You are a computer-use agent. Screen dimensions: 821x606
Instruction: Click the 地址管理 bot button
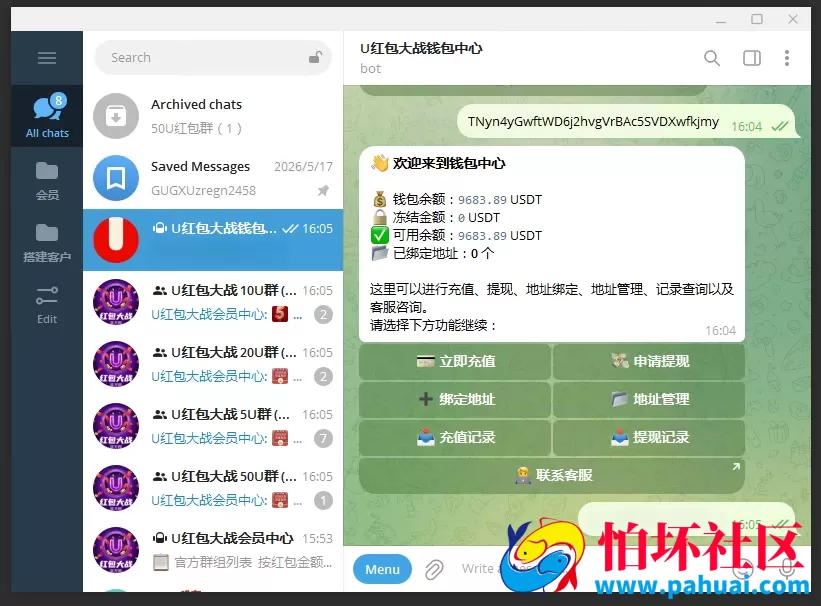[x=649, y=400]
